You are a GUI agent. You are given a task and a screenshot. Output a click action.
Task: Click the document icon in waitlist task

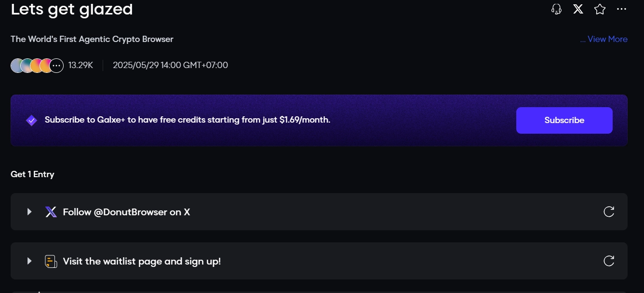[x=51, y=261]
